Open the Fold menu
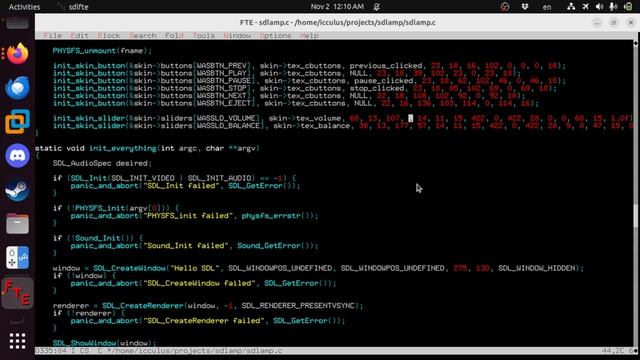 [x=174, y=36]
